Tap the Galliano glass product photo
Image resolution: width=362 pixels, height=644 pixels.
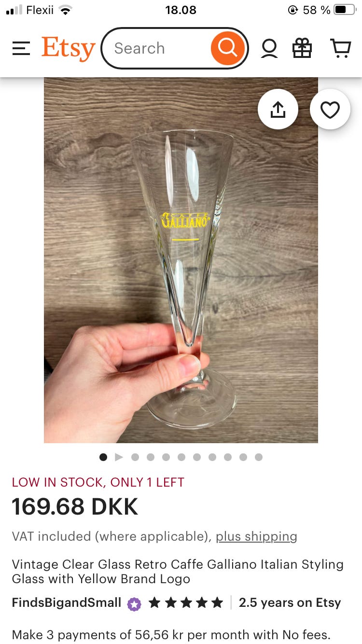point(181,260)
